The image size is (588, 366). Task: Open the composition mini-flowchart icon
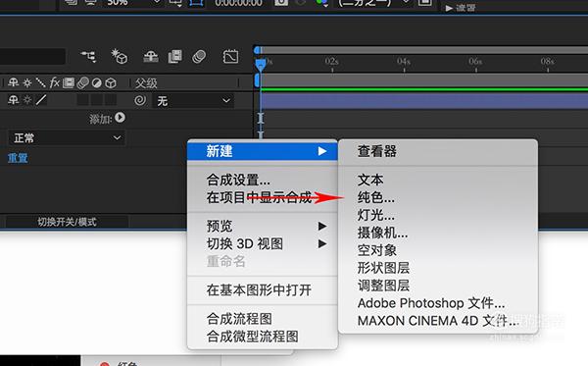coord(88,57)
